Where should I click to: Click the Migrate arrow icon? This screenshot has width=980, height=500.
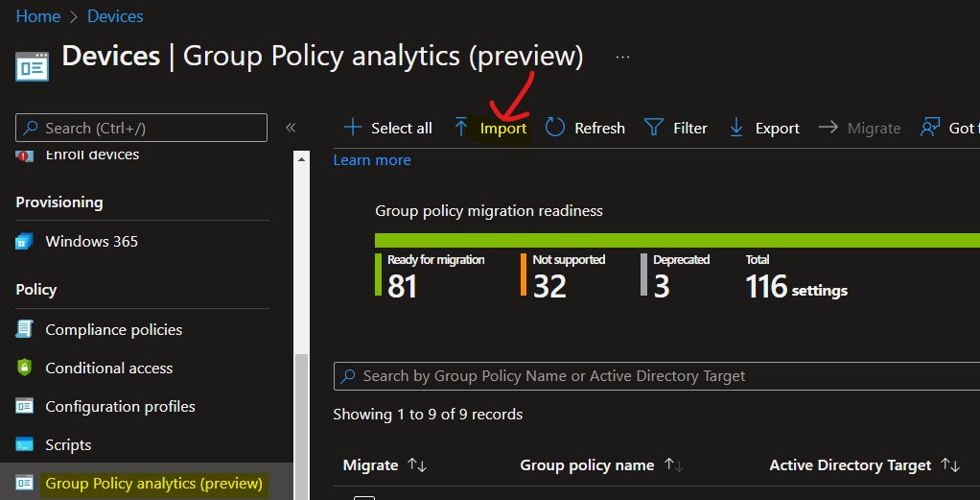click(828, 128)
